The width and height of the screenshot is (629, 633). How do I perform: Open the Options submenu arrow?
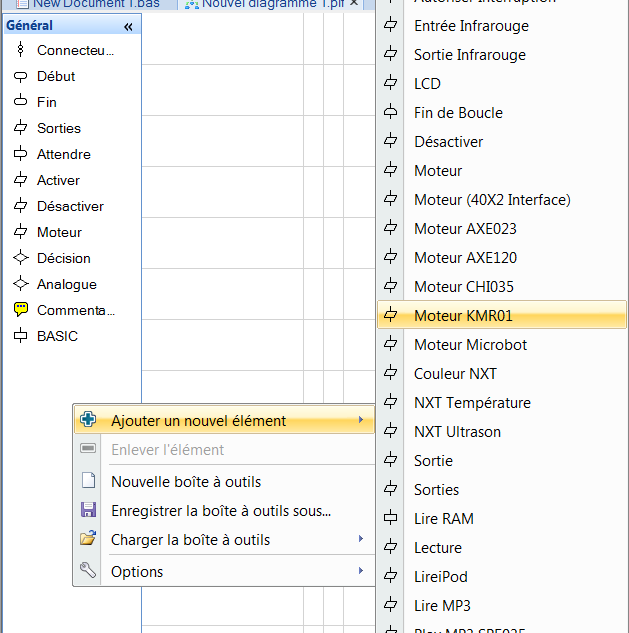pos(360,572)
